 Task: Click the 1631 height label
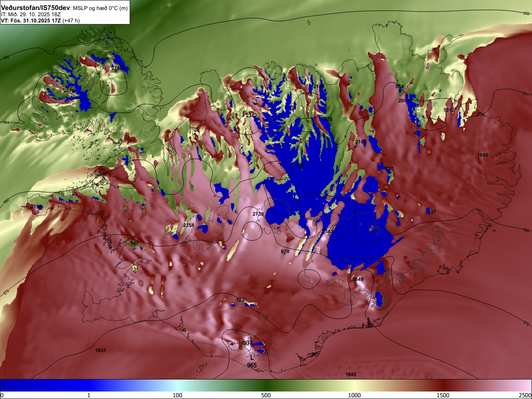101,350
